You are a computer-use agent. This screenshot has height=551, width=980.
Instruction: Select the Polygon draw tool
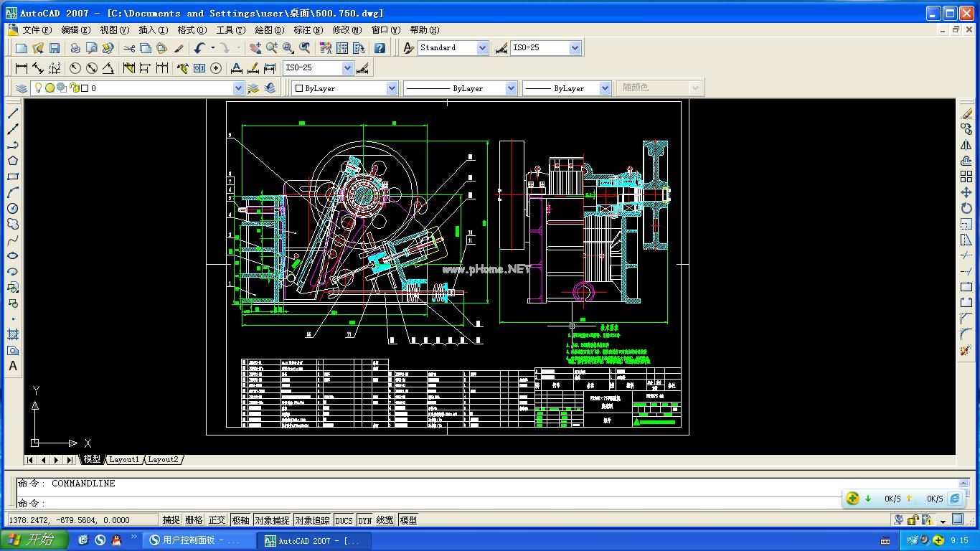click(13, 161)
